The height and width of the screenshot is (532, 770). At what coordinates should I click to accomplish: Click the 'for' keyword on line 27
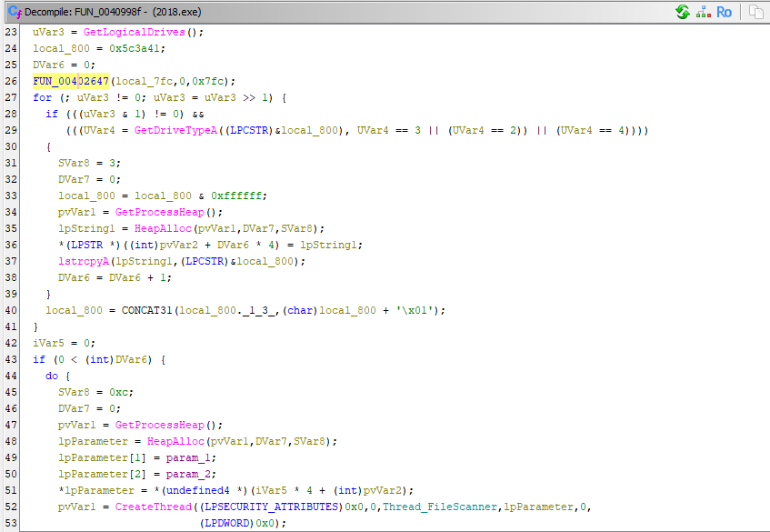tap(42, 97)
